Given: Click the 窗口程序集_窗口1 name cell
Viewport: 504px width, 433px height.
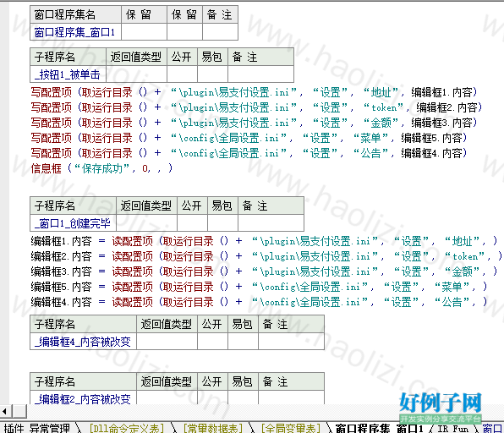Looking at the screenshot, I should pos(75,32).
